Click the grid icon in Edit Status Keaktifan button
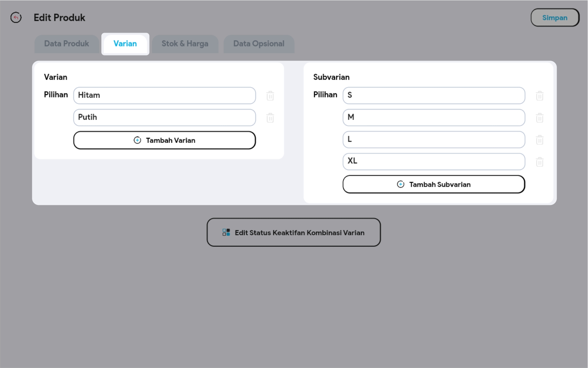Viewport: 588px width, 368px height. (226, 233)
